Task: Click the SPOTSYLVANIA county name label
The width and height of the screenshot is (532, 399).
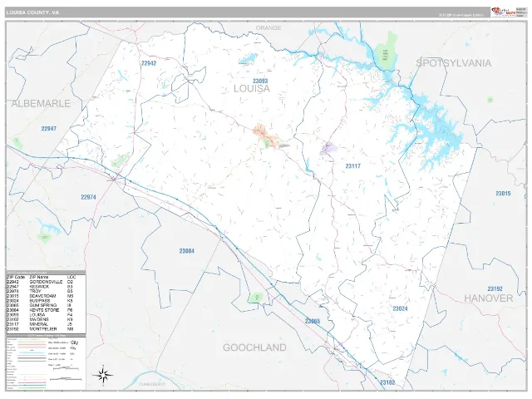Action: coord(454,63)
